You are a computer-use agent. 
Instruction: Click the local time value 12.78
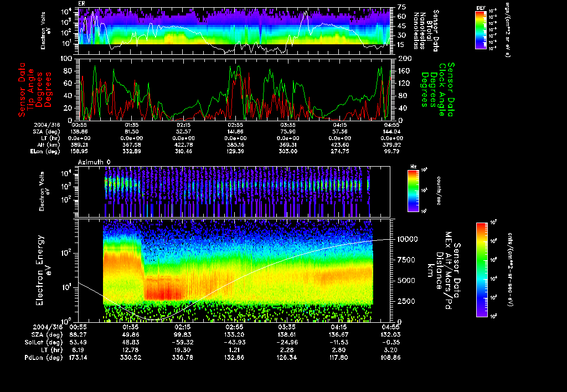[x=130, y=350]
